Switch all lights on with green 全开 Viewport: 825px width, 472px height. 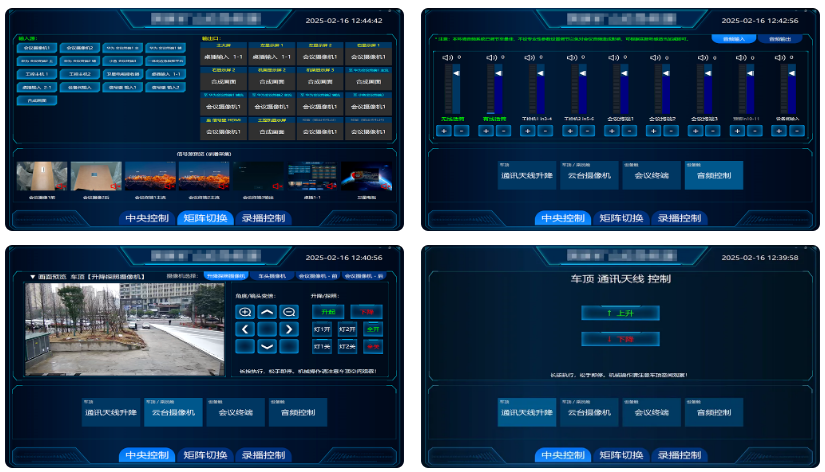pos(373,329)
